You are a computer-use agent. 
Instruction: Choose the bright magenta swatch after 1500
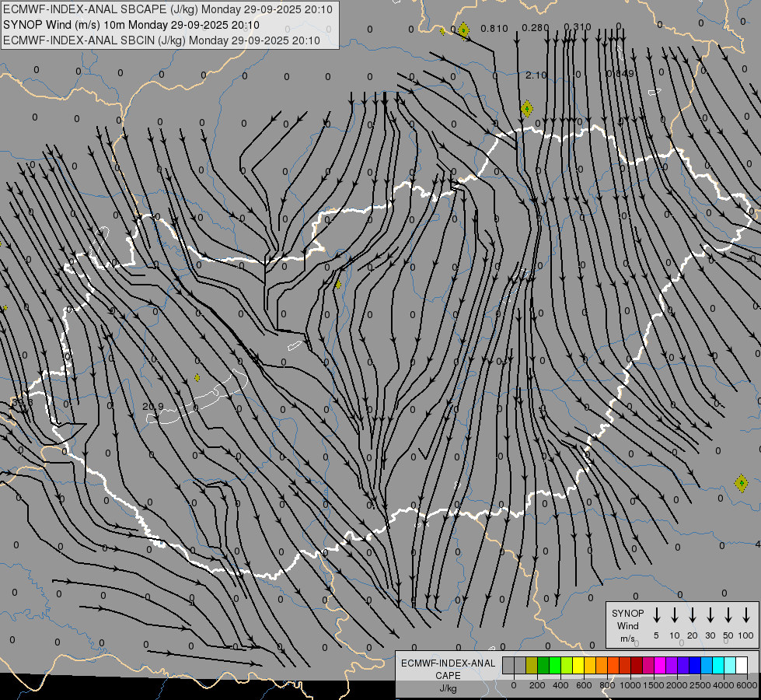(x=660, y=665)
